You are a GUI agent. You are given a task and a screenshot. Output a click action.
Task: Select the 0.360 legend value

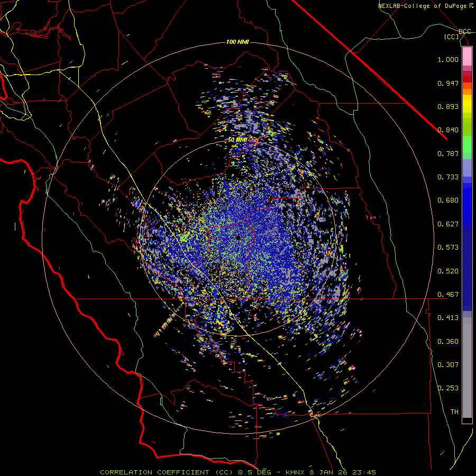[448, 342]
